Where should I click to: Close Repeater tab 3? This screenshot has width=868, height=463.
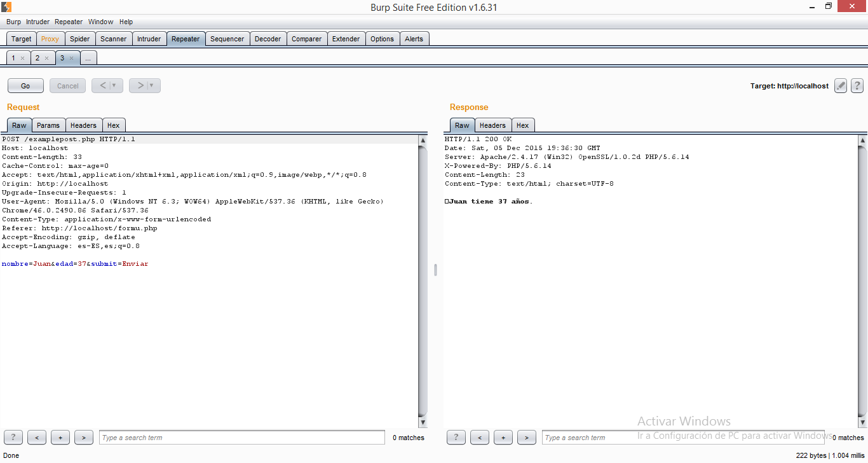tap(71, 59)
